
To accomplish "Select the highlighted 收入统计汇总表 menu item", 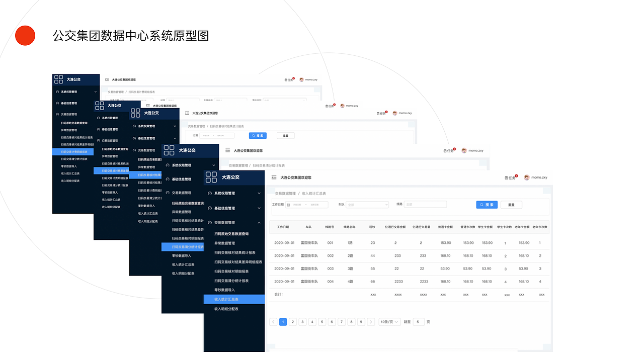I will [x=234, y=299].
